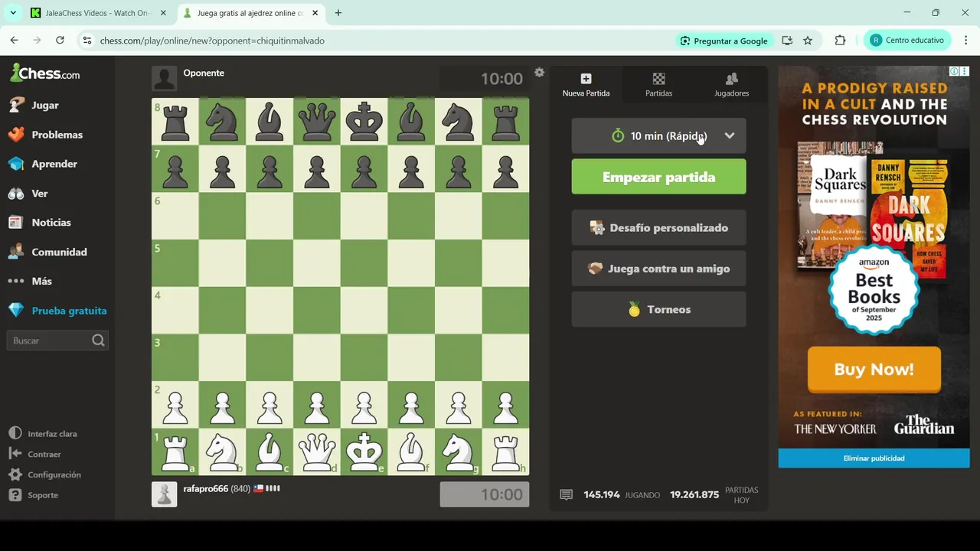Click the ad info triangle icon

click(x=954, y=71)
